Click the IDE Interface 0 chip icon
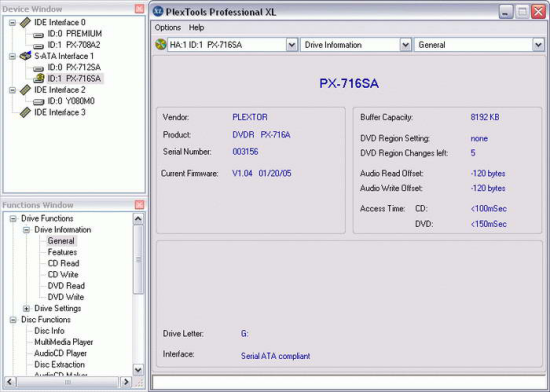This screenshot has width=550, height=392. (25, 22)
